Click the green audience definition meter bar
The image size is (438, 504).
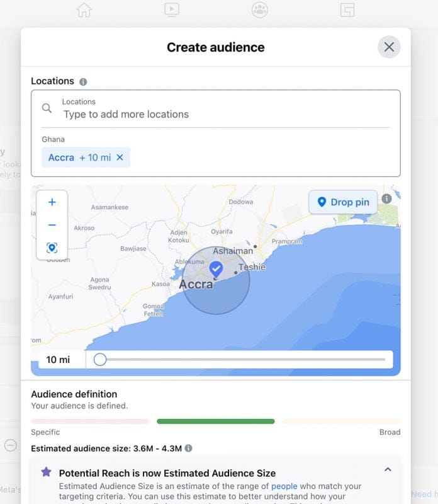[216, 421]
